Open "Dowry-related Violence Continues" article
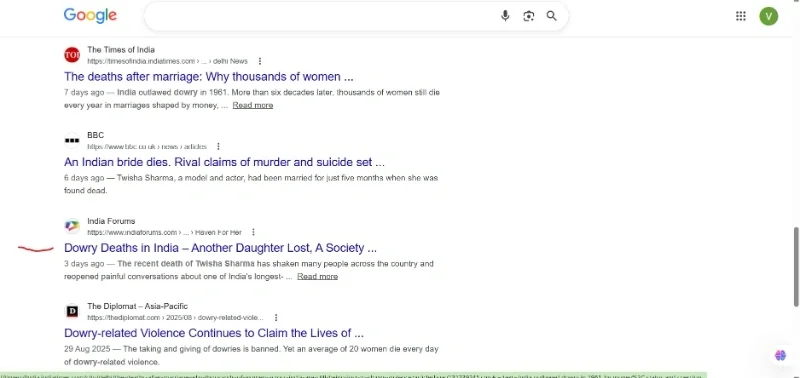Image resolution: width=800 pixels, height=378 pixels. tap(214, 333)
